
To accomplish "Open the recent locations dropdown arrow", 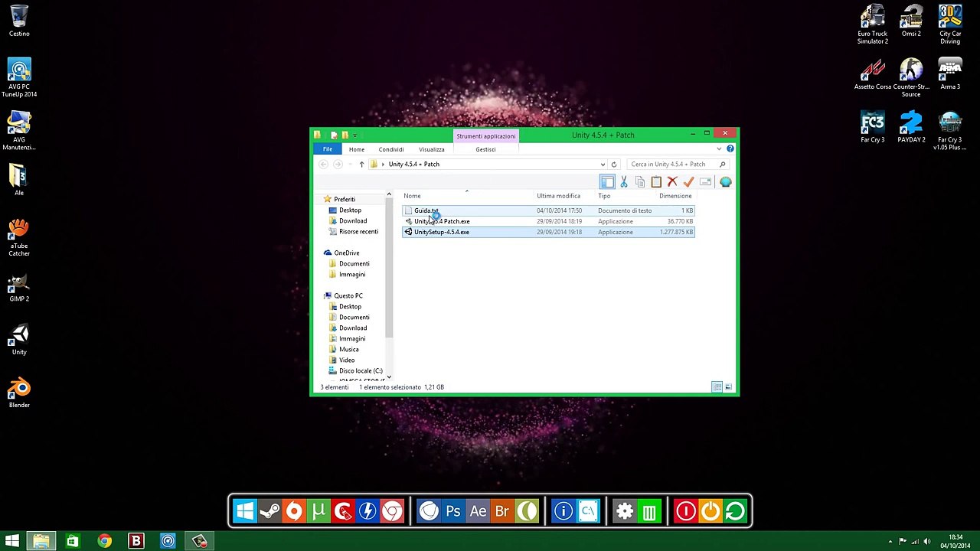I will [349, 165].
